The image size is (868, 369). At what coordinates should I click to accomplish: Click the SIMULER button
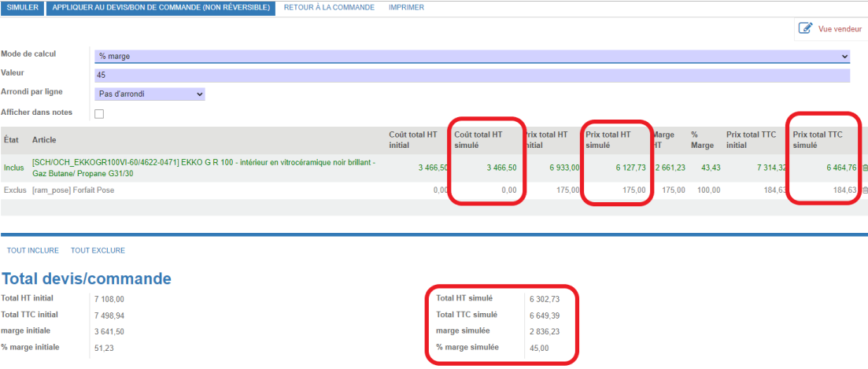click(22, 8)
